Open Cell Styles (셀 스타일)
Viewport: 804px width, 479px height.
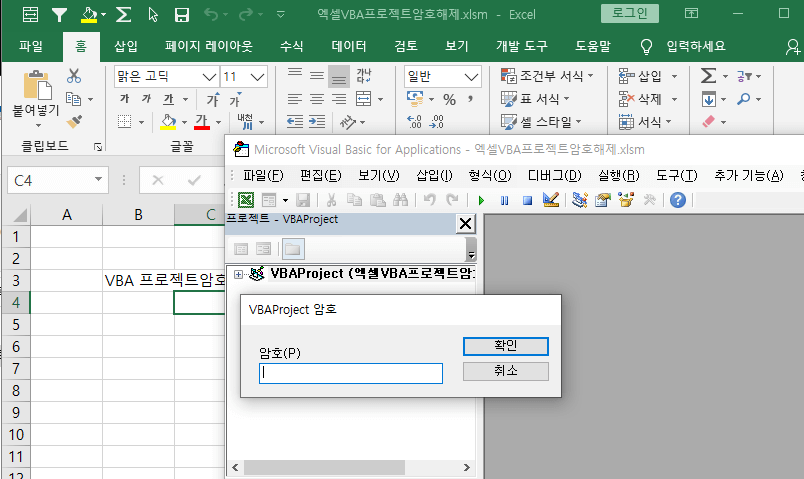point(541,122)
